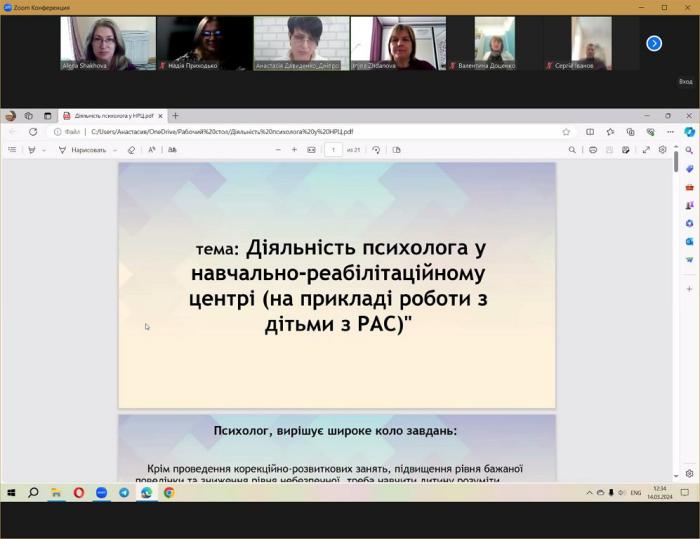Focus the page number field
This screenshot has width=700, height=539.
333,150
